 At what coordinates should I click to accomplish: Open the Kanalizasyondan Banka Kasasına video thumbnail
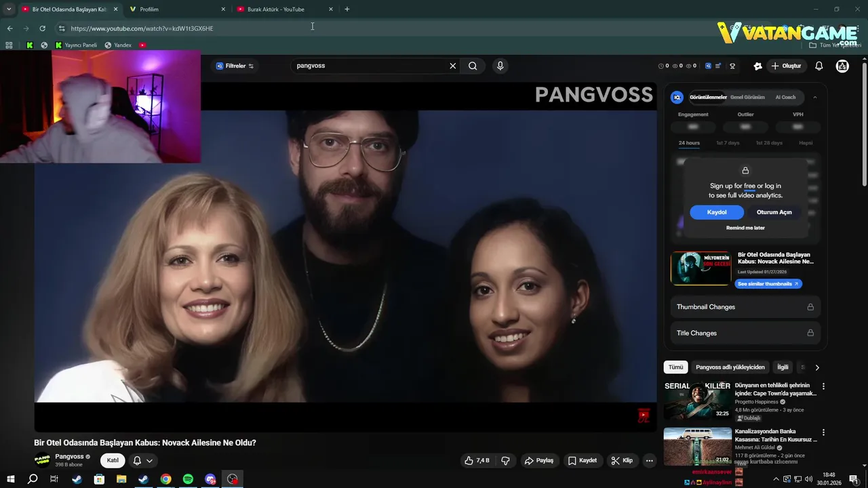pos(698,446)
